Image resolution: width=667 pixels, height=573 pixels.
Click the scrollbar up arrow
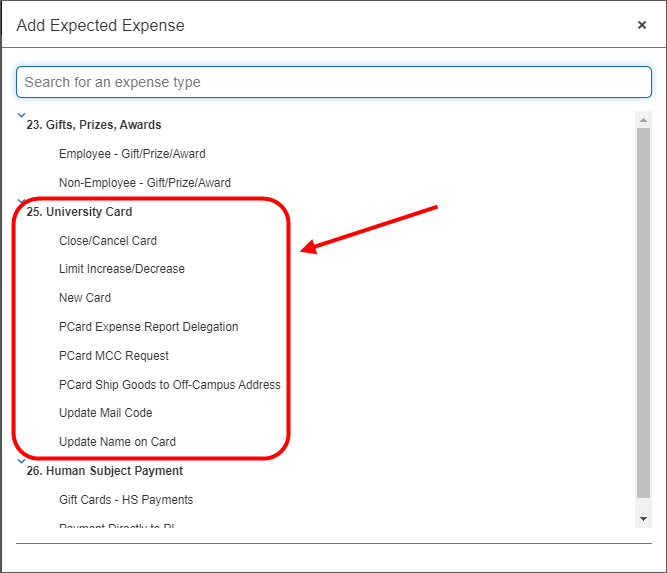(x=643, y=119)
